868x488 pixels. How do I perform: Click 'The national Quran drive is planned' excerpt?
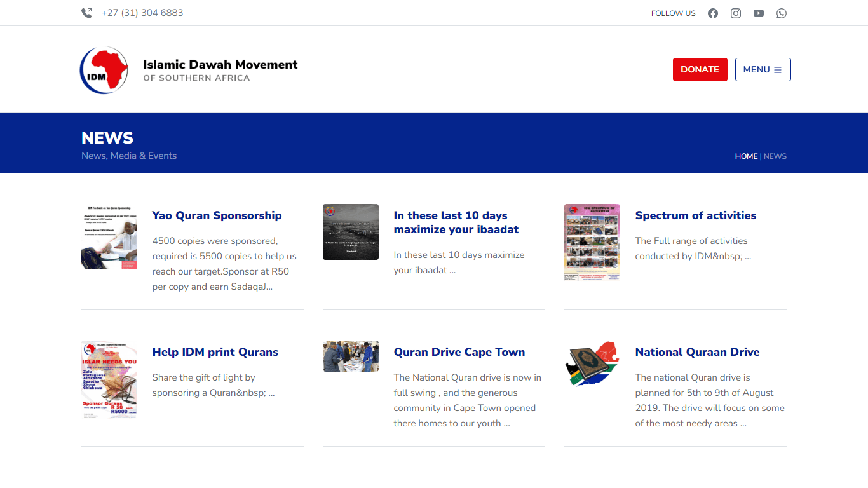point(710,400)
